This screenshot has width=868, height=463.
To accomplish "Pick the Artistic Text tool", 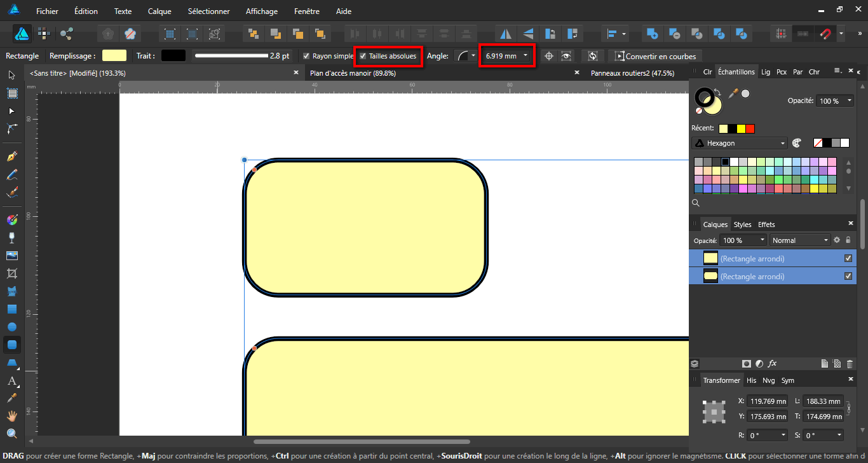I will tap(12, 382).
